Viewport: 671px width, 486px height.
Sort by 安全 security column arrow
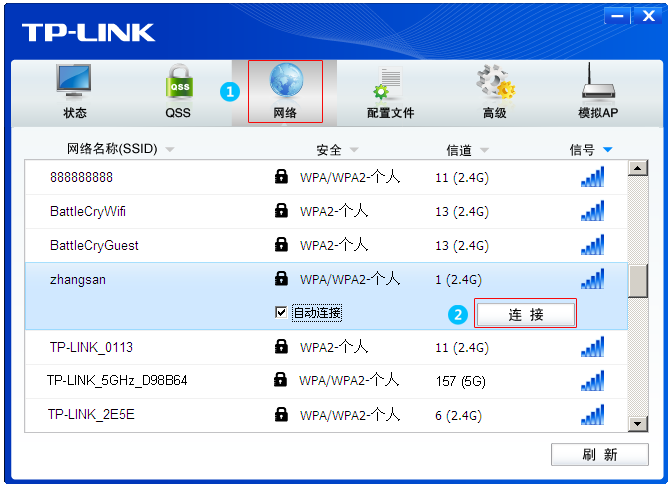(354, 150)
